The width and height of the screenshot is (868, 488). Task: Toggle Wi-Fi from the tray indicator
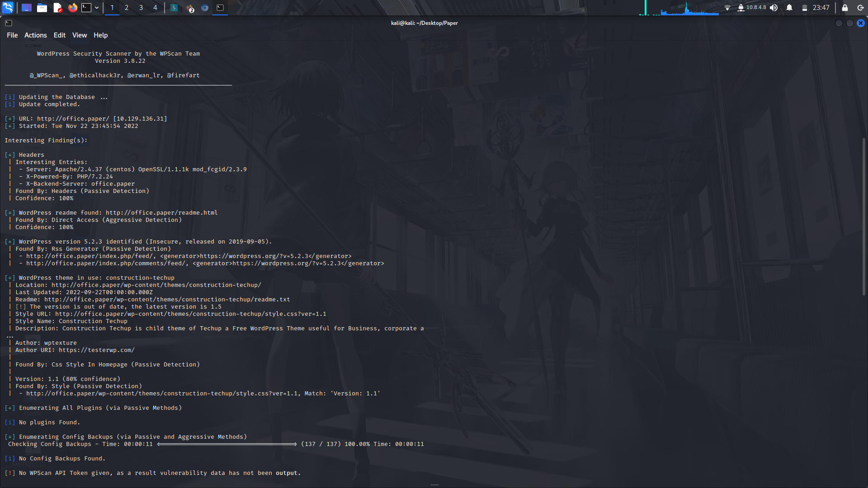point(728,8)
